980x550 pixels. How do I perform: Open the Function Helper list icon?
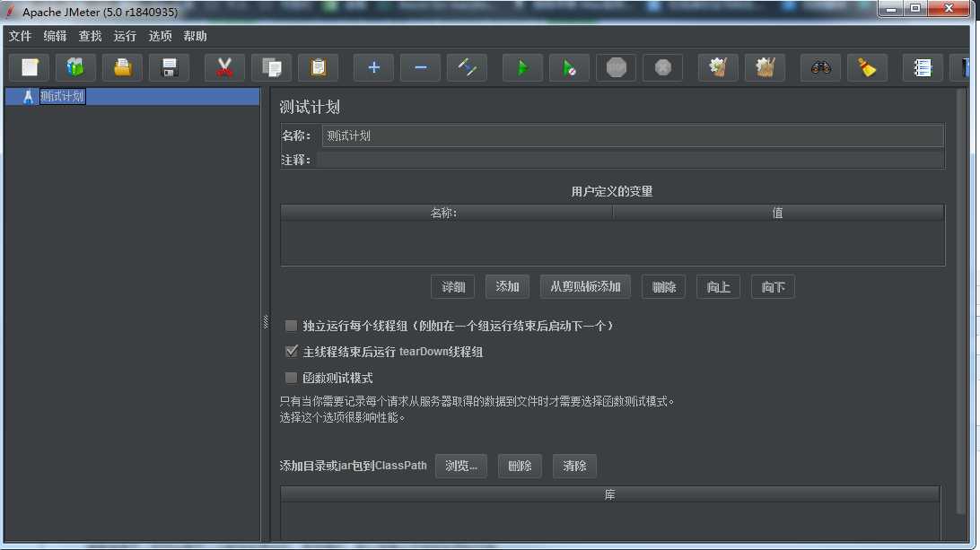coord(923,67)
